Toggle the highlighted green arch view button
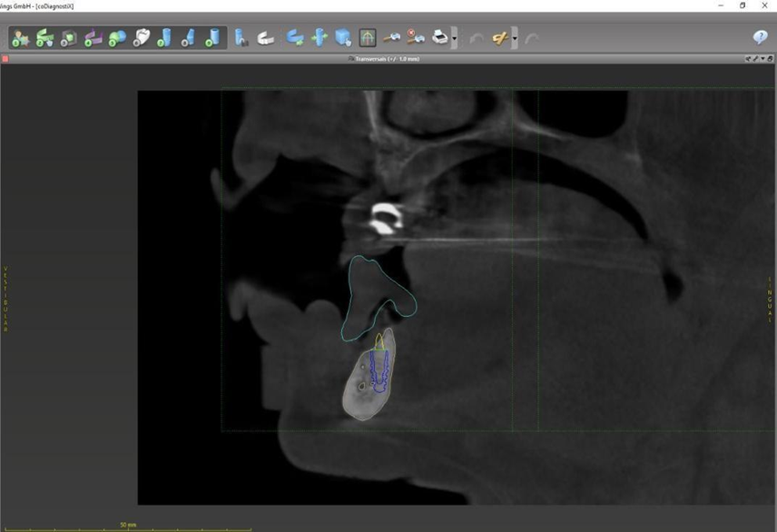This screenshot has width=777, height=532. (368, 38)
